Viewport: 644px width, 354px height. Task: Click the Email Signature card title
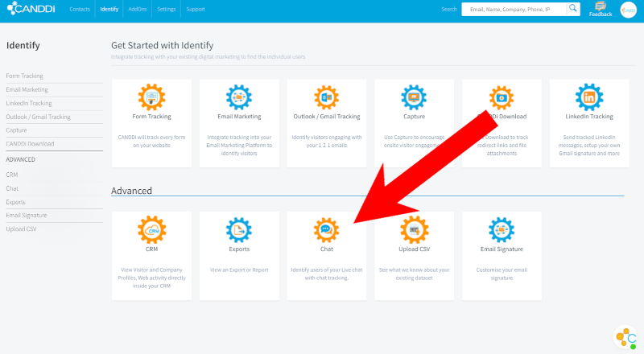pyautogui.click(x=502, y=249)
